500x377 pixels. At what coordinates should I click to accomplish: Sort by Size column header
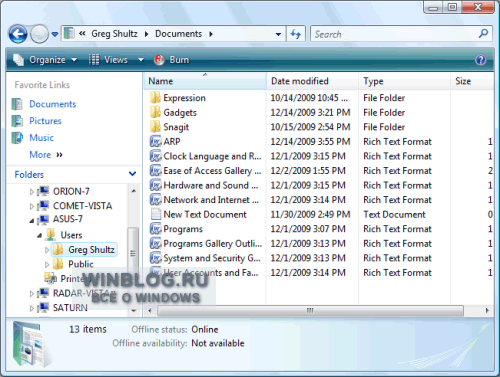pyautogui.click(x=472, y=81)
